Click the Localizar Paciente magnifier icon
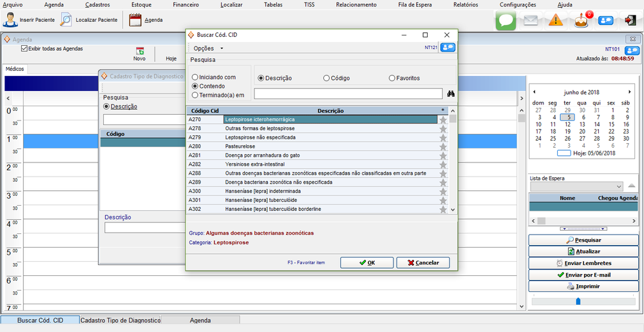This screenshot has height=332, width=644. [66, 20]
